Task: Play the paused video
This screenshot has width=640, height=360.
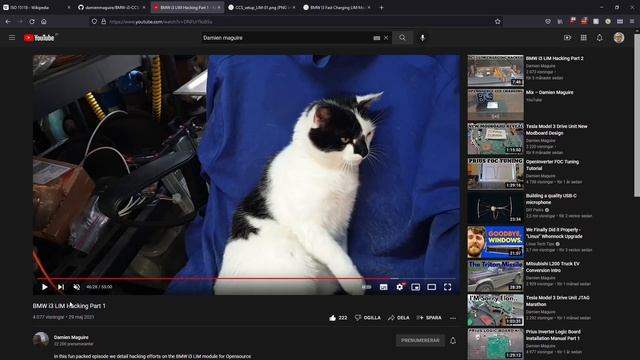Action: (44, 287)
